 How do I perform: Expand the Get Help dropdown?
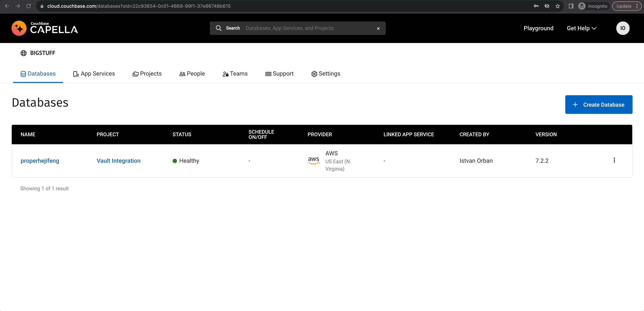pos(582,28)
